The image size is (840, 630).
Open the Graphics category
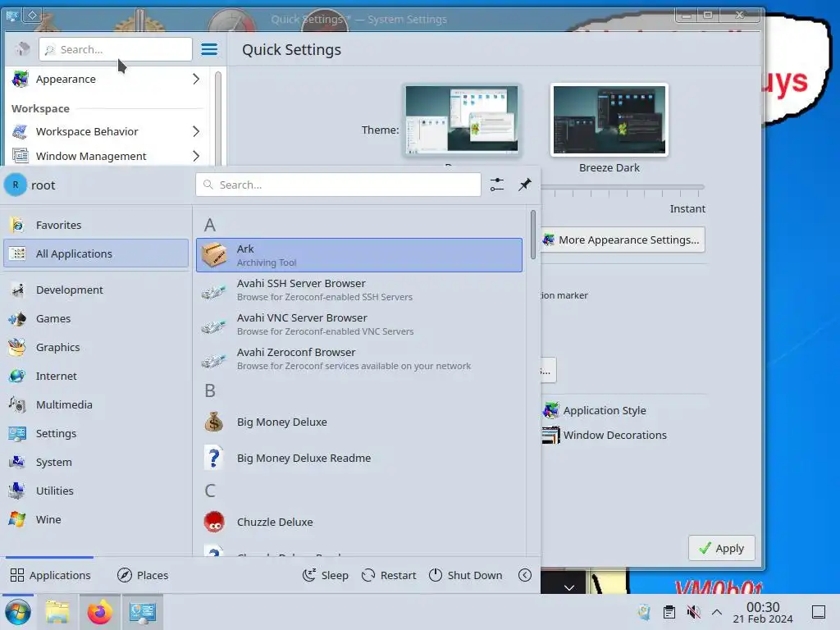(96, 347)
